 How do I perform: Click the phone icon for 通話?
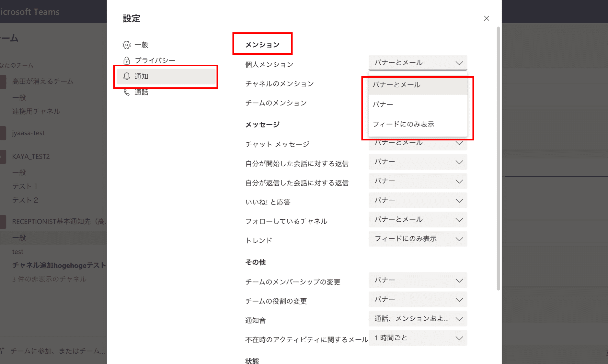click(x=127, y=93)
